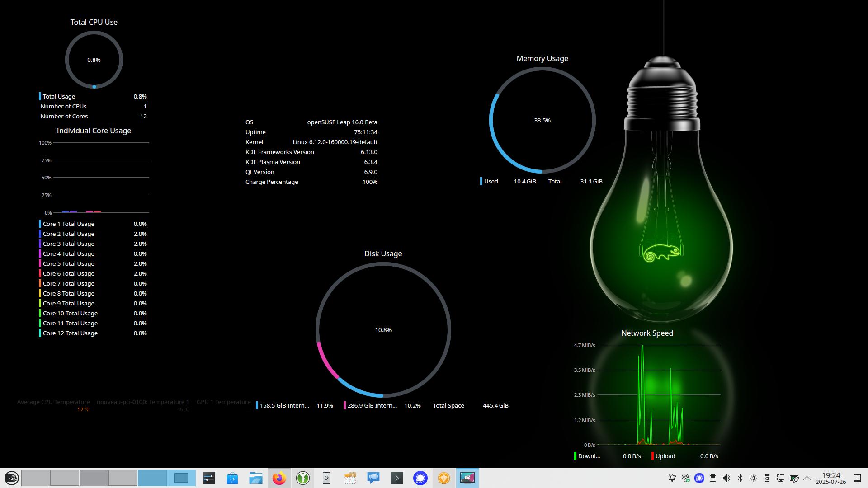Screen dimensions: 868x488
Task: Select the Core 2 Total Usage row
Action: 93,234
